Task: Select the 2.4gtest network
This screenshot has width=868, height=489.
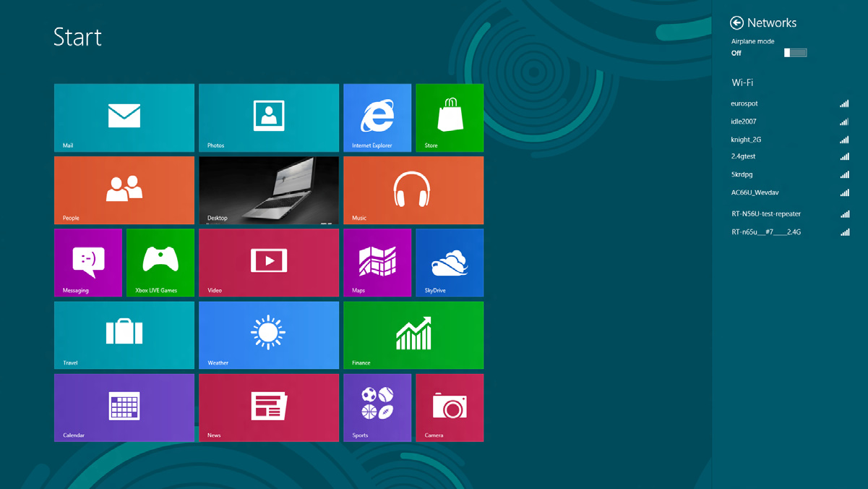Action: (790, 156)
